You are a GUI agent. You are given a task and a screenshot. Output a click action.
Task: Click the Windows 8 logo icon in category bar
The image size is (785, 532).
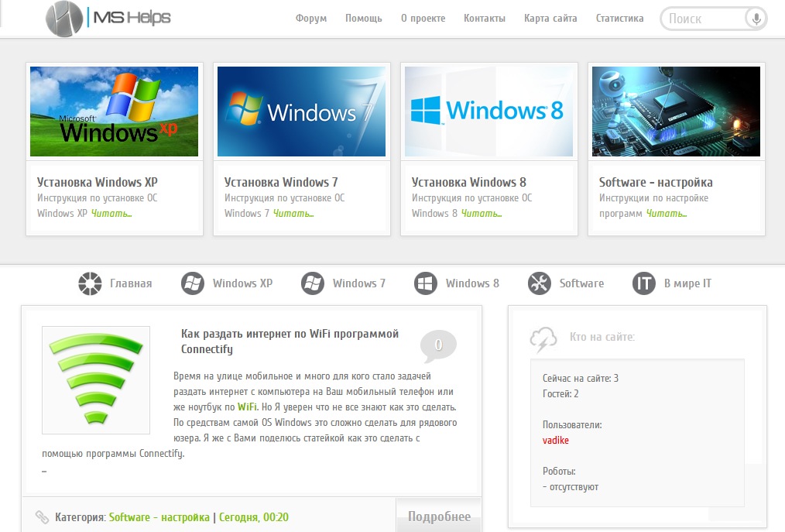426,283
